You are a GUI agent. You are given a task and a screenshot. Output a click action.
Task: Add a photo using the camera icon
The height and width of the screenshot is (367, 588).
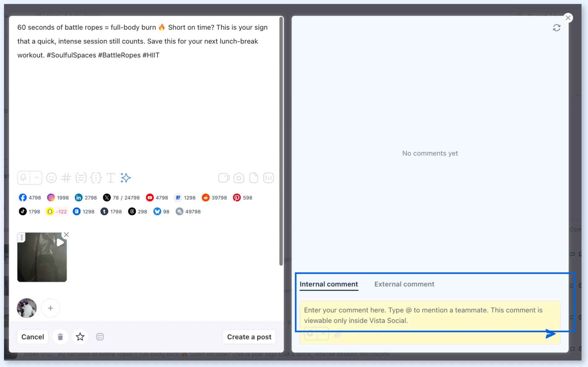239,178
